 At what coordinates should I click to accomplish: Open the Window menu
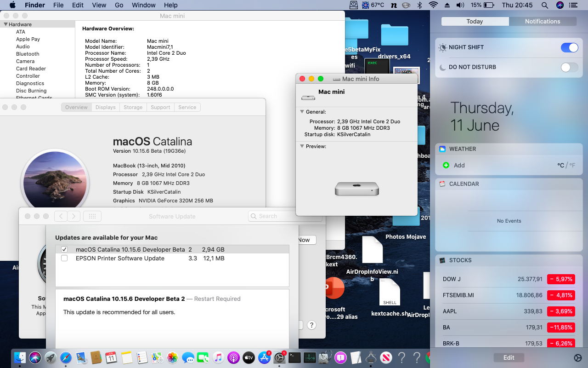[143, 5]
